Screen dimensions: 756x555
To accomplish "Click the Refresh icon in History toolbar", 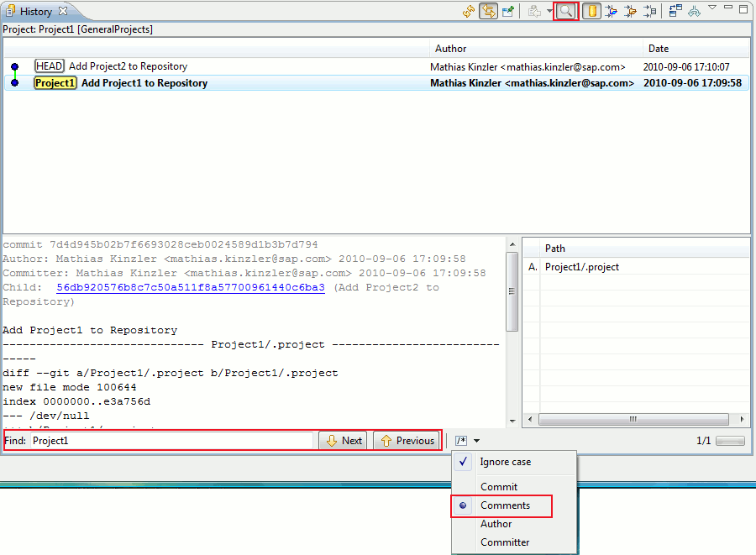I will (x=469, y=11).
